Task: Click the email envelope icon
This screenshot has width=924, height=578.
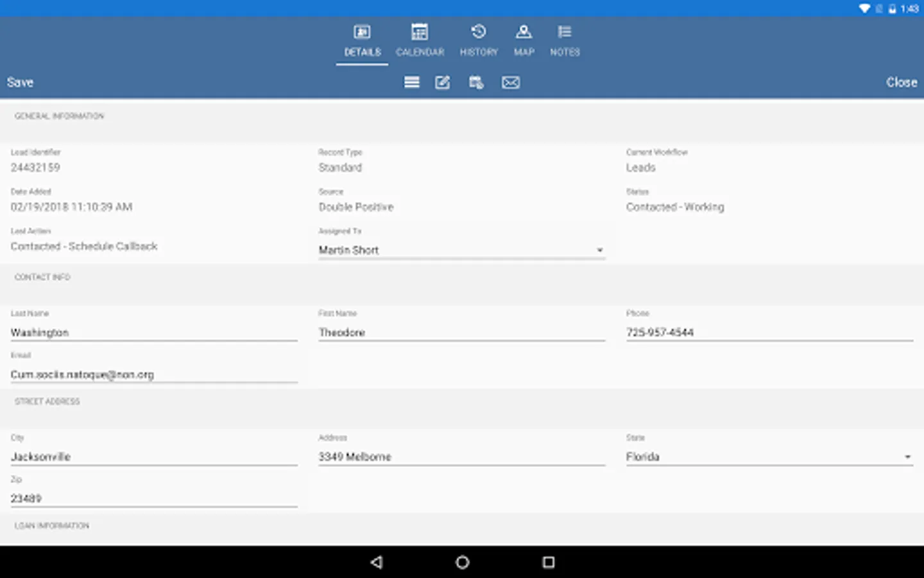Action: [x=511, y=82]
